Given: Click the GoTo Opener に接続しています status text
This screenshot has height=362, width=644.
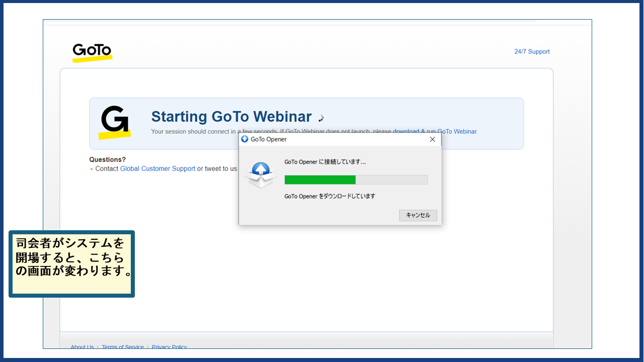Looking at the screenshot, I should click(325, 162).
